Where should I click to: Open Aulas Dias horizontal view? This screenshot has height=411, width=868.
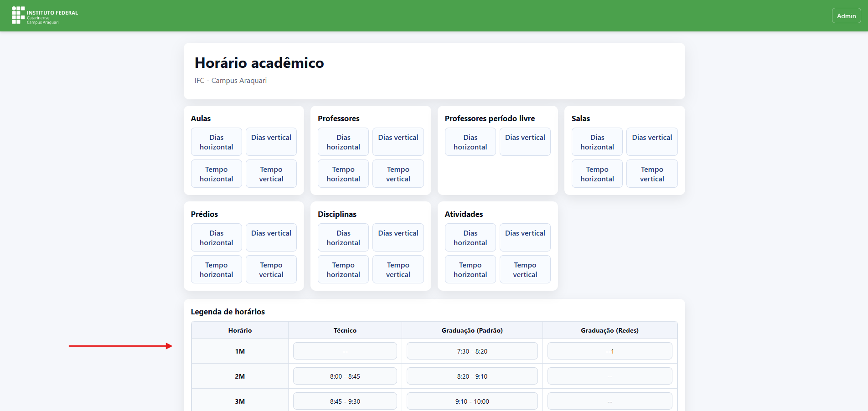point(216,142)
